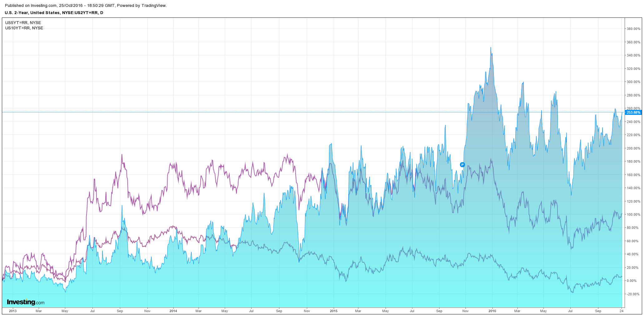Click the 240.00% axis label
Screen dimensions: 644x315
(x=634, y=122)
